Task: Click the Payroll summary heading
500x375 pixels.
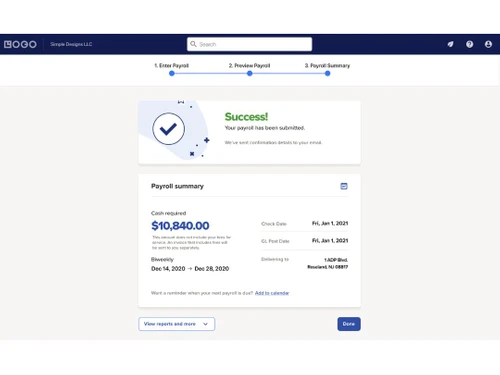Action: (177, 186)
